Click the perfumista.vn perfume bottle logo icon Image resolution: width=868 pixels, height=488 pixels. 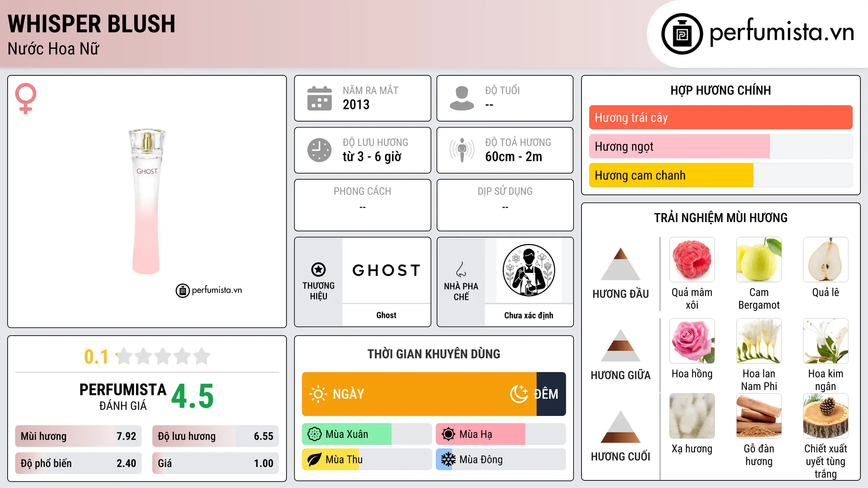tap(682, 34)
